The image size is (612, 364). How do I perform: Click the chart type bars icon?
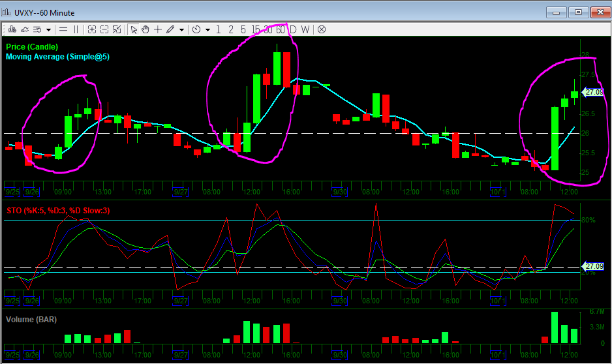[12, 29]
